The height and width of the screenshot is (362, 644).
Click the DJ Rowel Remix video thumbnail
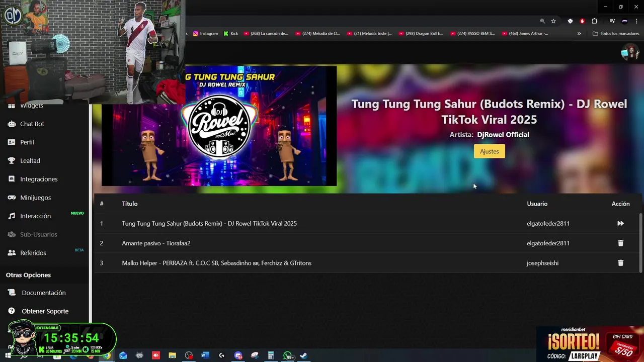pos(219,126)
